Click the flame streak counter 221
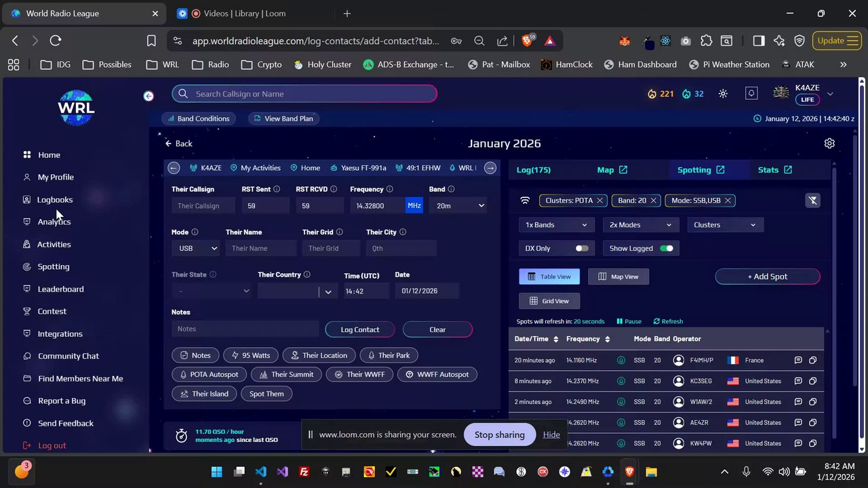This screenshot has height=488, width=868. [x=660, y=94]
